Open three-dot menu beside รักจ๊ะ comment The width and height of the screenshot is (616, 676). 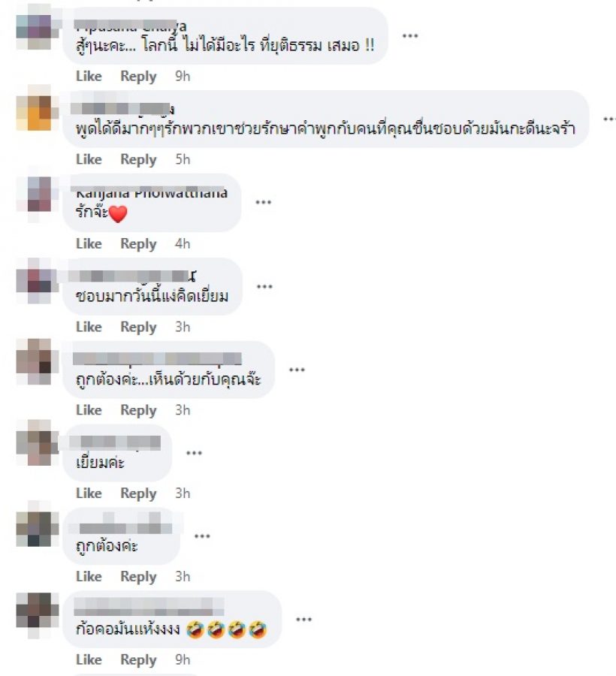[x=264, y=202]
